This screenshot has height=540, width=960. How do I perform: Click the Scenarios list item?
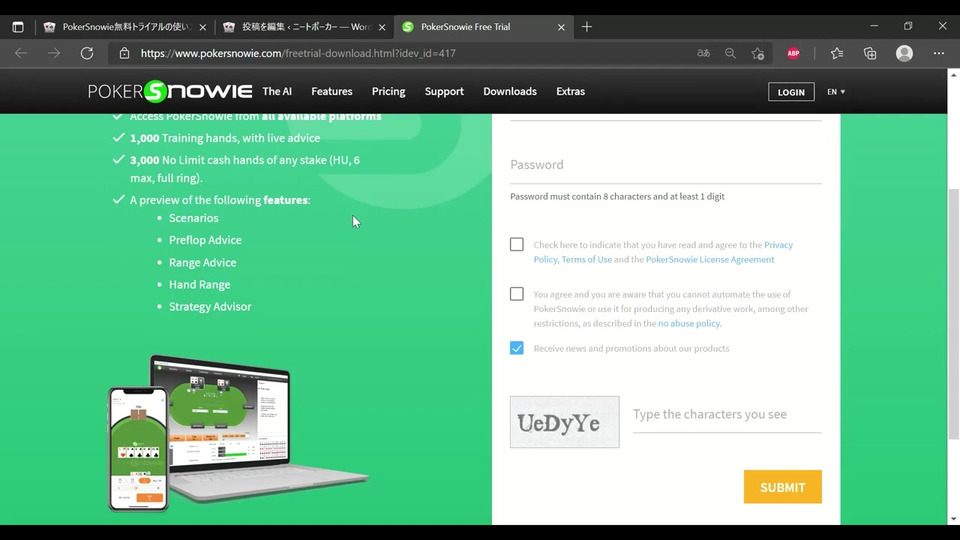(193, 218)
